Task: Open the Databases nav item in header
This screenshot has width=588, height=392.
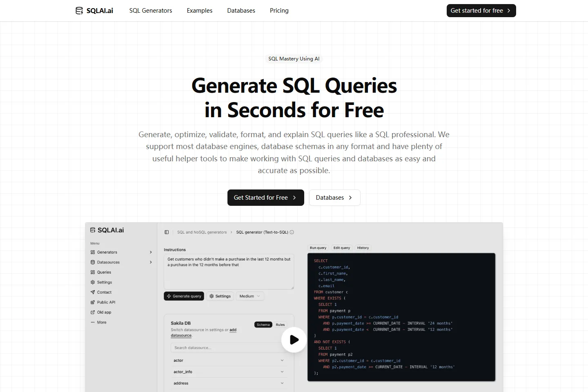Action: click(x=241, y=11)
